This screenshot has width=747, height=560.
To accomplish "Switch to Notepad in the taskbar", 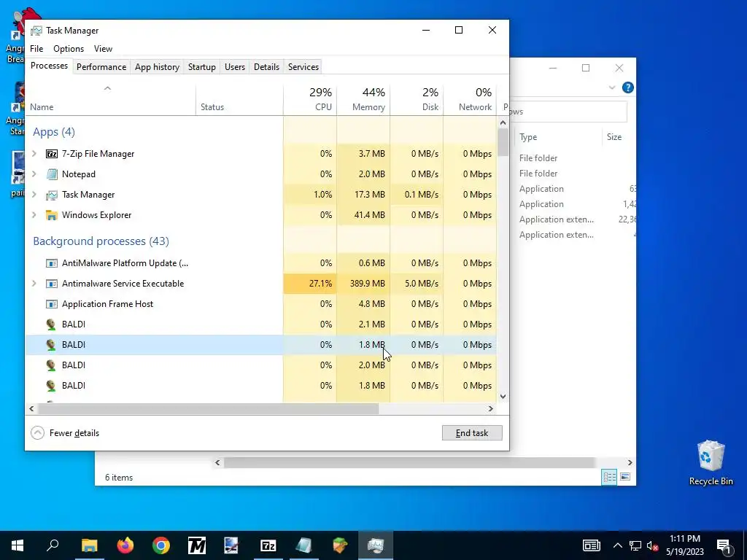I will click(304, 545).
